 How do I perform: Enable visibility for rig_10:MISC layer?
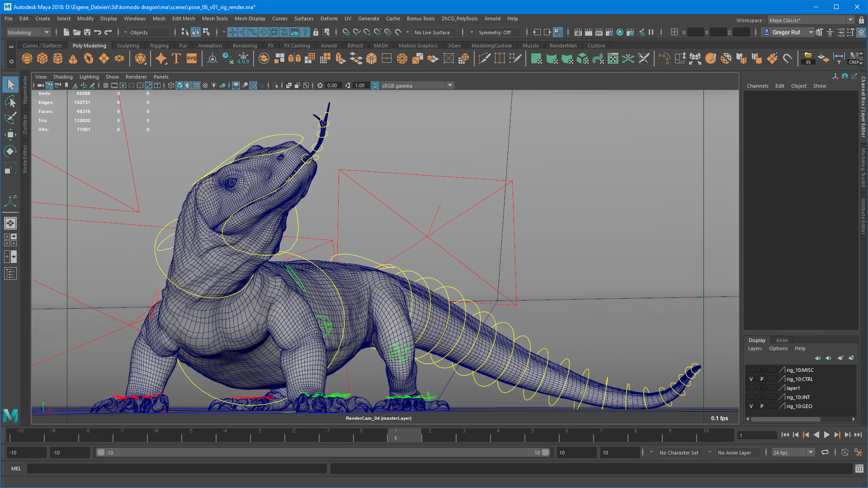click(751, 370)
